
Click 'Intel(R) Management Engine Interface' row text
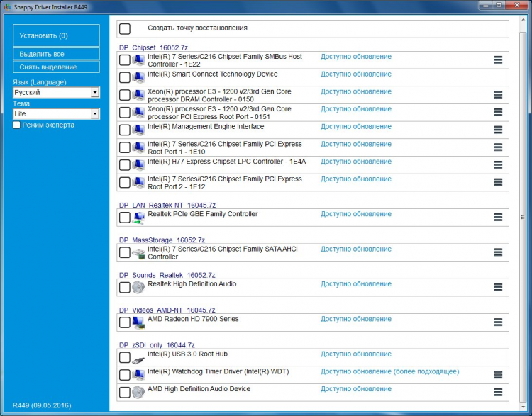[206, 126]
